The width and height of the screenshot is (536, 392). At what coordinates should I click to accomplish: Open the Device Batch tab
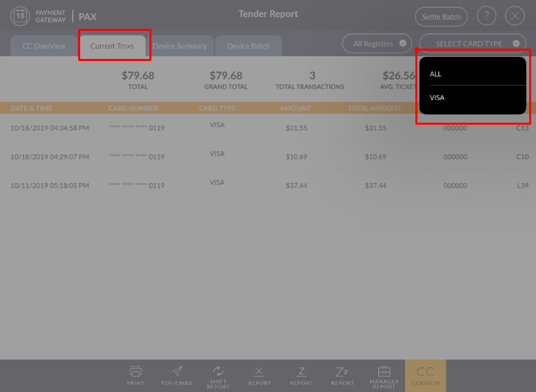tap(248, 46)
